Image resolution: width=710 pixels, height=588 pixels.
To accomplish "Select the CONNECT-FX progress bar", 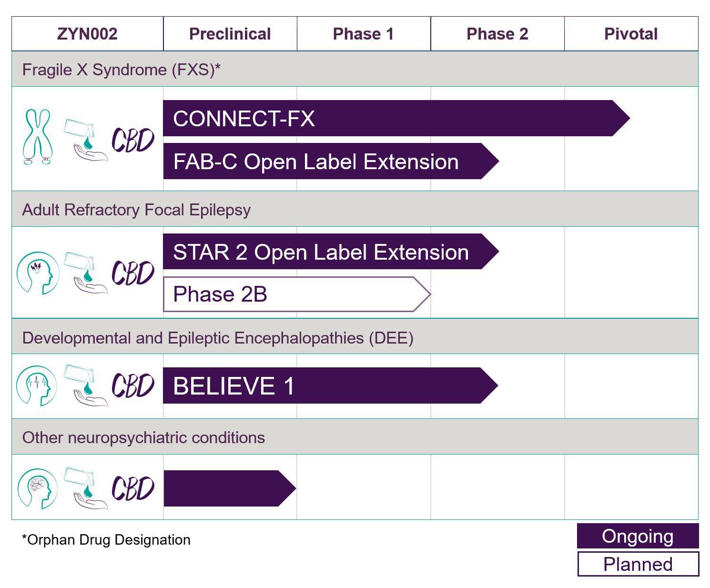I will tap(396, 118).
